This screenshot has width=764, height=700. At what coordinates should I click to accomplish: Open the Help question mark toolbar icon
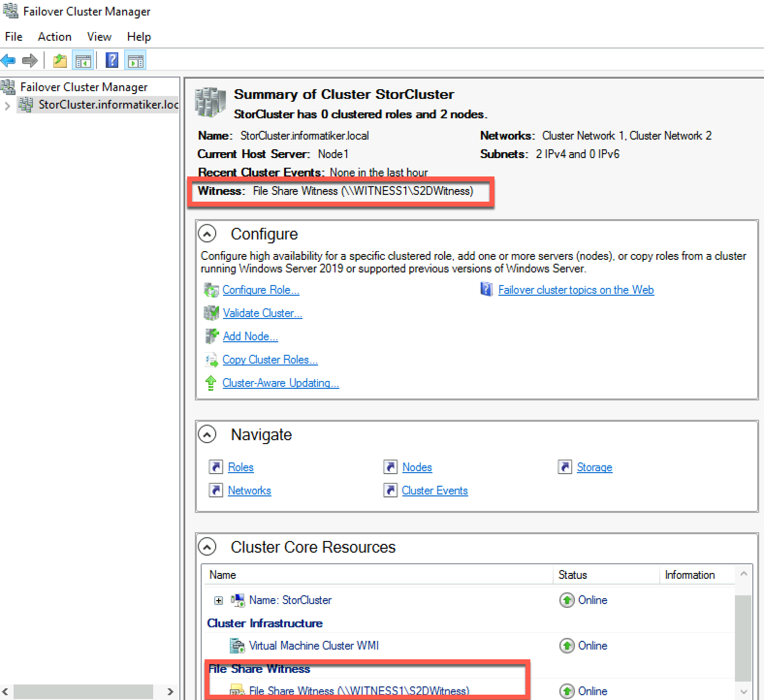112,60
